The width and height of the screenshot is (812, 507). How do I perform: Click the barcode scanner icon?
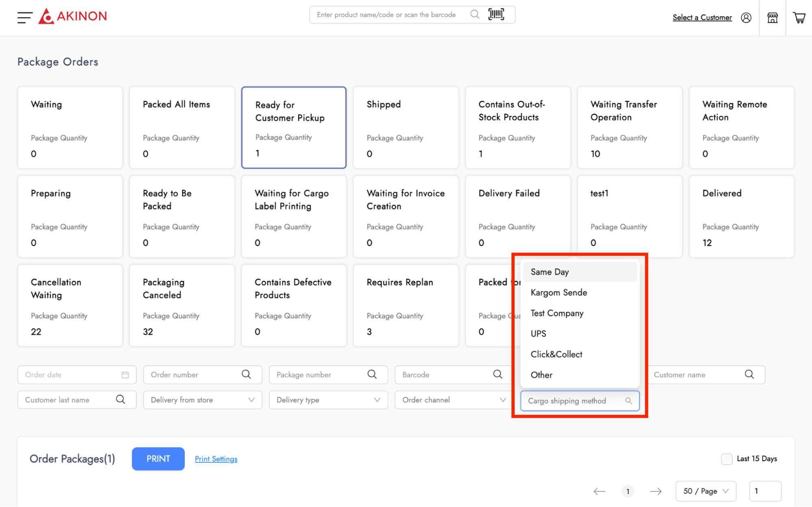(496, 15)
